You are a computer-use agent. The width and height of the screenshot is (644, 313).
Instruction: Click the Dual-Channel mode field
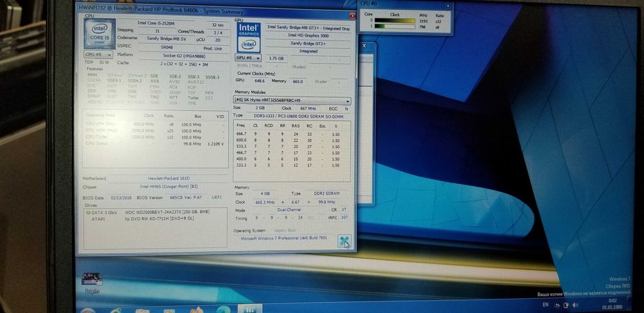click(x=288, y=209)
